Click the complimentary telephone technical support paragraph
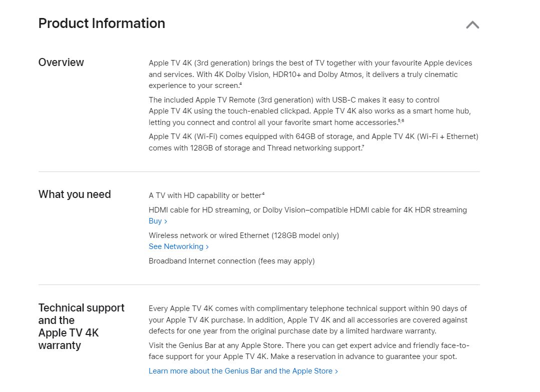 point(308,319)
